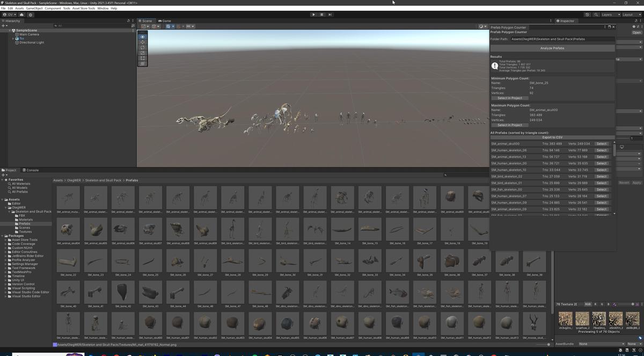Select the View tool in the Scene overlay
This screenshot has height=356, width=644.
(x=142, y=37)
